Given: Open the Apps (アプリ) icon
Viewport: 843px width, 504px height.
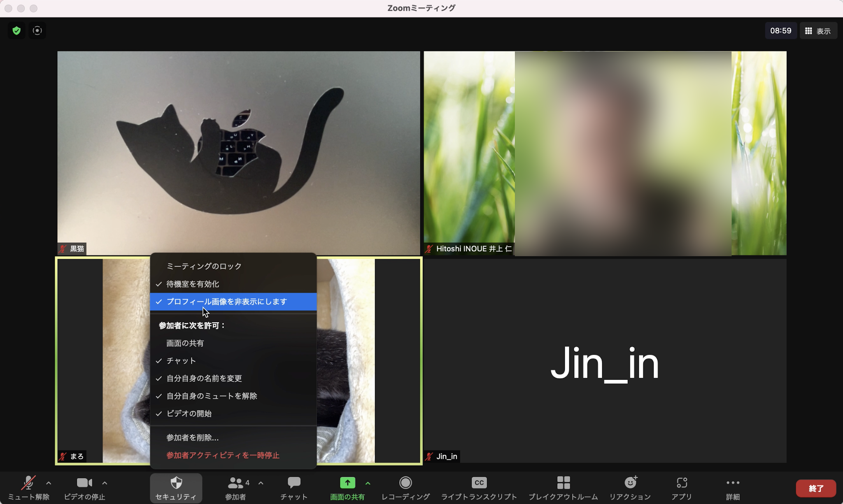Looking at the screenshot, I should point(682,483).
